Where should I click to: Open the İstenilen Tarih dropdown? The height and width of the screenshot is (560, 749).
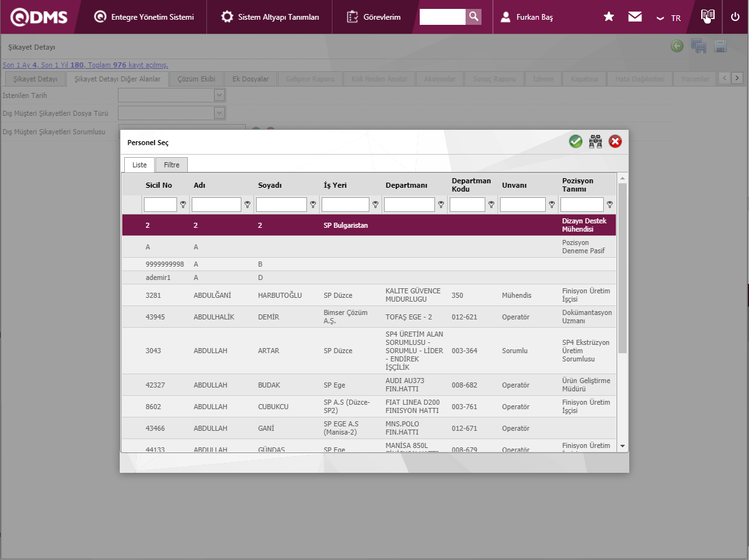[x=220, y=95]
